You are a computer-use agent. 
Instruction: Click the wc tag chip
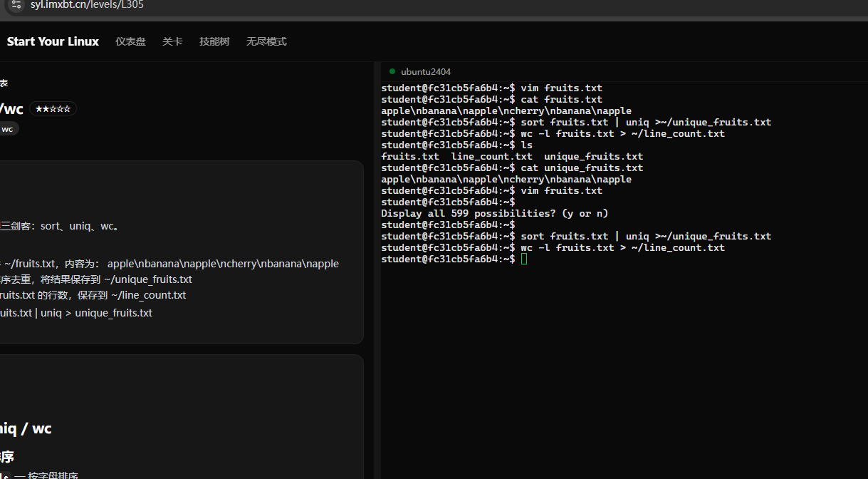[8, 129]
